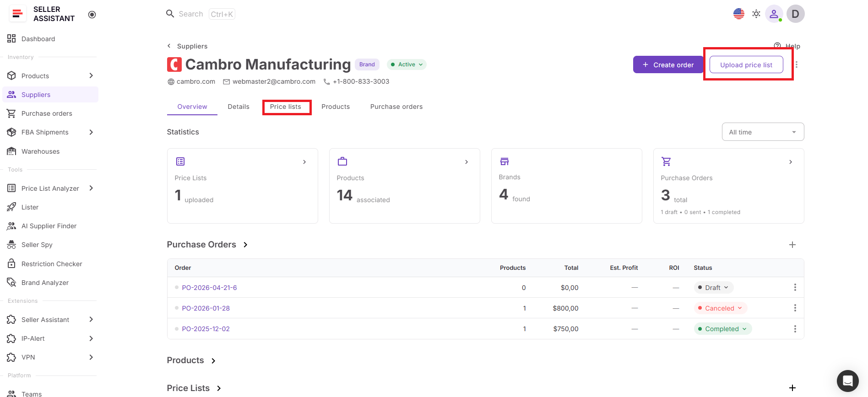Toggle the sidebar pin radio icon
Viewport: 868px width, 397px height.
(x=92, y=15)
